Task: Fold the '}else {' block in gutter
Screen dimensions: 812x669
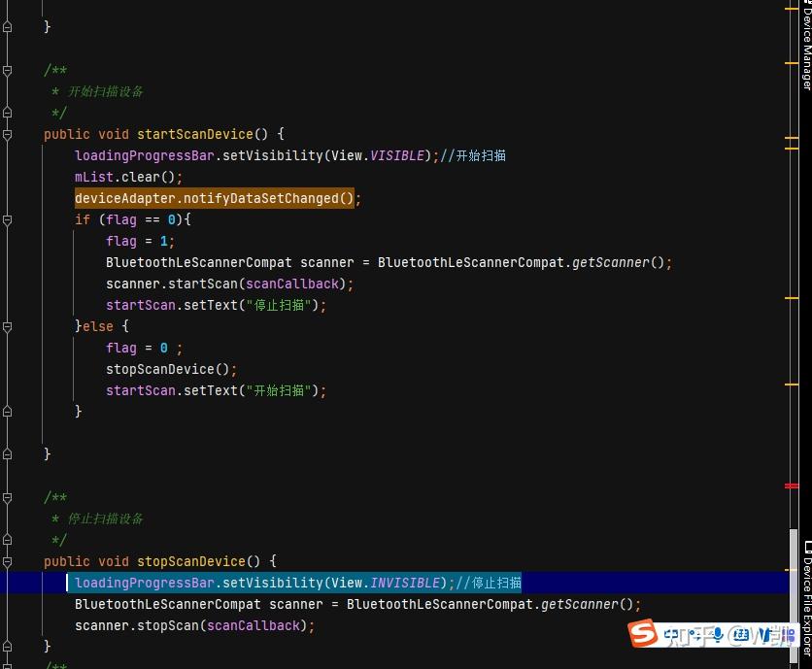Action: click(7, 327)
